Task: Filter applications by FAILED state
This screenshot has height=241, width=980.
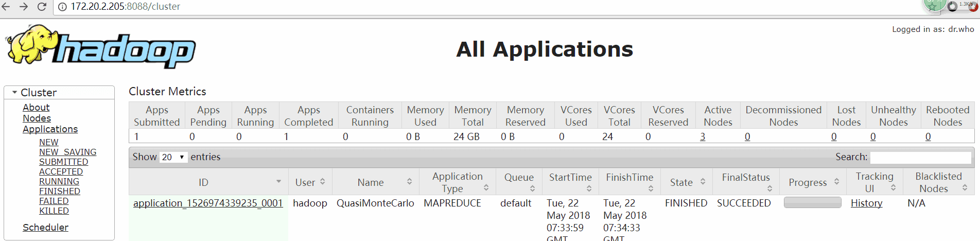Action: tap(54, 201)
